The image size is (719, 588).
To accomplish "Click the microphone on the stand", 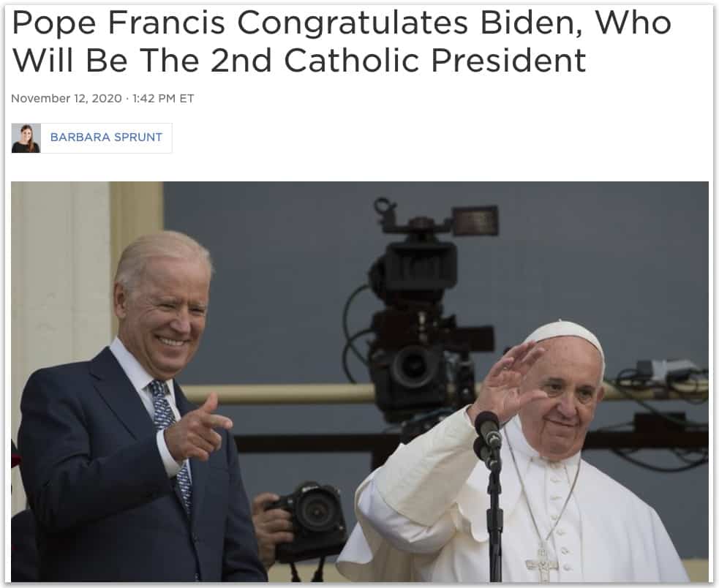I will 487,430.
